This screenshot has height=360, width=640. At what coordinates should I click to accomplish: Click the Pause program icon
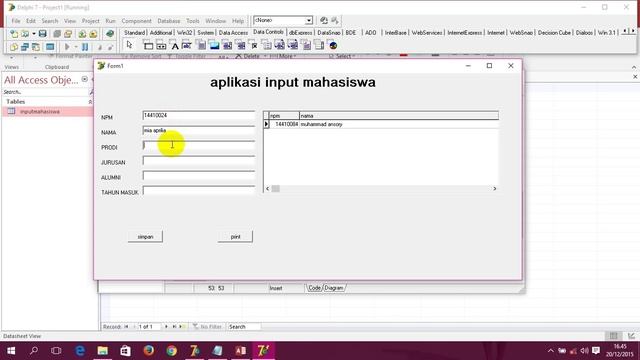pyautogui.click(x=85, y=47)
